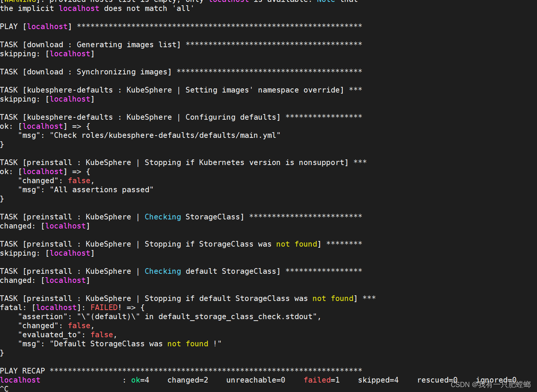Click 'ok=4' in the play recap

tap(140, 380)
